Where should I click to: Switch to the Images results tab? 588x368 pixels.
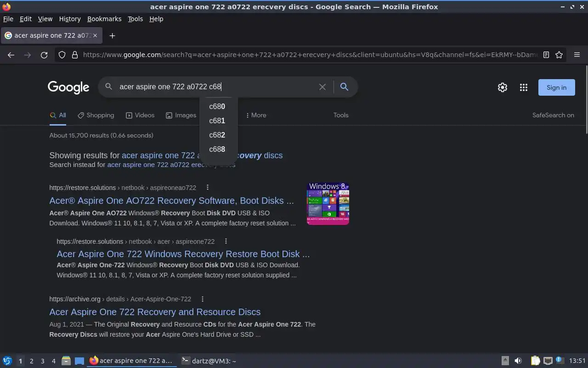(x=181, y=115)
